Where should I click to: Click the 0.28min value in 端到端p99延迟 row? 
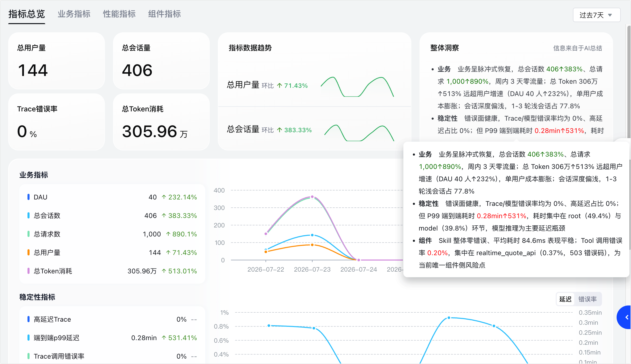(144, 338)
